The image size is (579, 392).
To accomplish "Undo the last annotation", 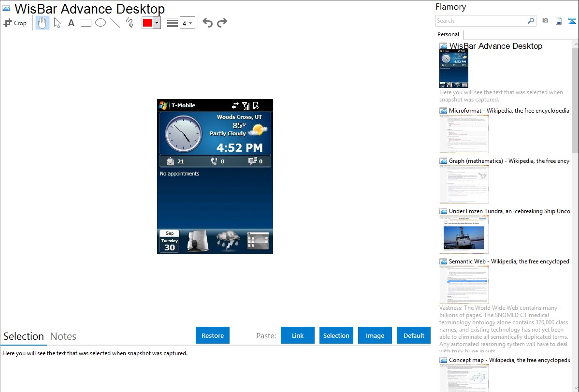I will point(207,23).
